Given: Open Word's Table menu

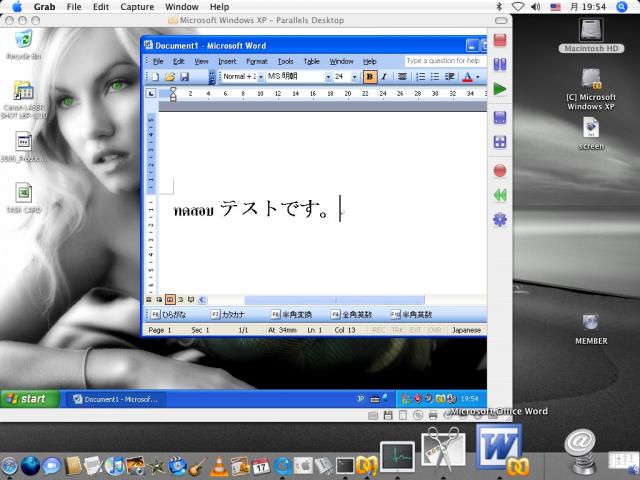Looking at the screenshot, I should (311, 61).
